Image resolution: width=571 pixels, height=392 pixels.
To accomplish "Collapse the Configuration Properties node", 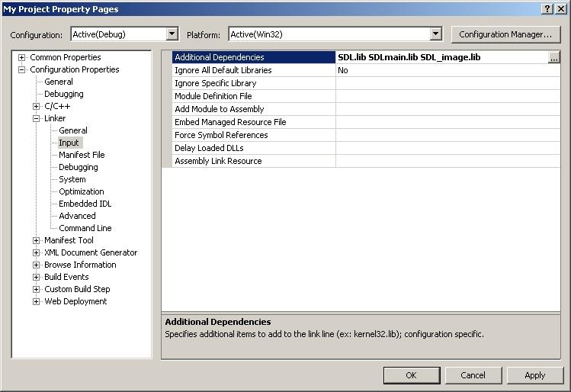I will (22, 69).
